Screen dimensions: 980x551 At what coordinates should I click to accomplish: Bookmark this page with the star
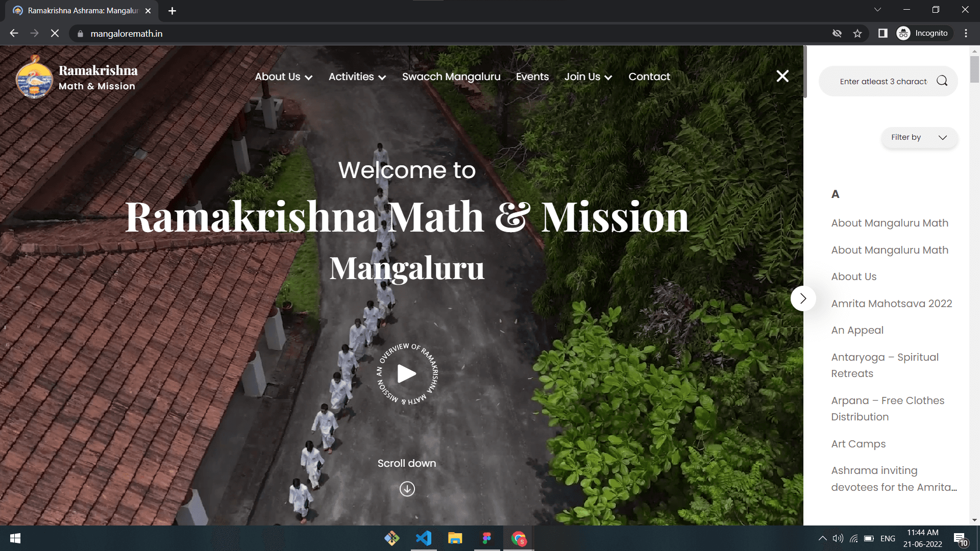coord(857,33)
